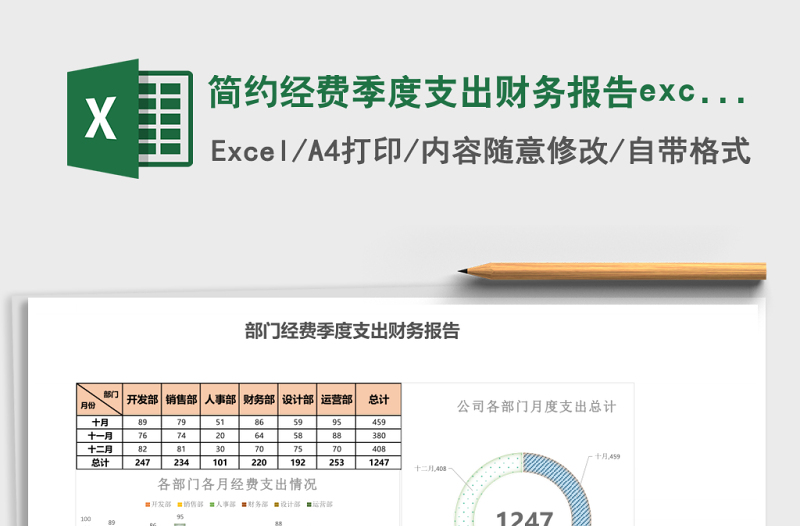
Task: Select the 总计 column header cell
Action: coord(378,399)
